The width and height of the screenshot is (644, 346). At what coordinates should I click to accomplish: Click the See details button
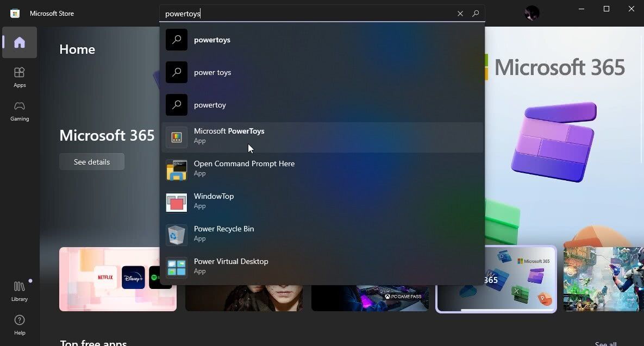tap(92, 162)
